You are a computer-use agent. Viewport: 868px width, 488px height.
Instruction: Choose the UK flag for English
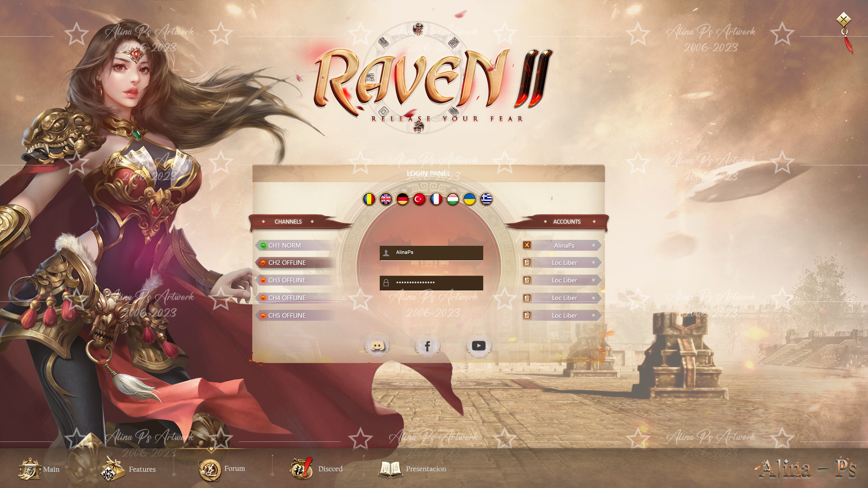pyautogui.click(x=386, y=199)
